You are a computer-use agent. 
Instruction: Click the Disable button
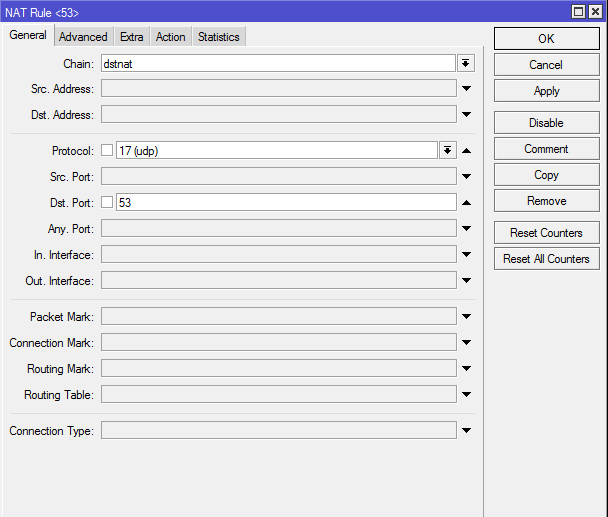[547, 123]
